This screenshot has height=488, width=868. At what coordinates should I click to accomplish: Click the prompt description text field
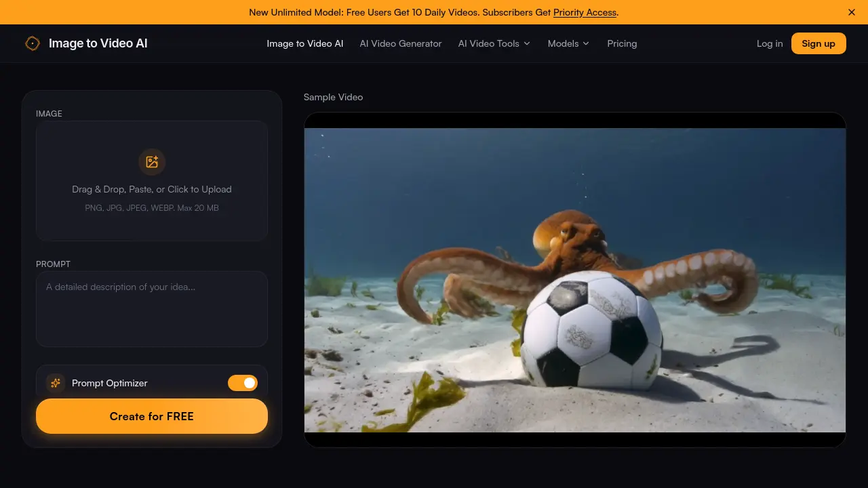pyautogui.click(x=152, y=309)
